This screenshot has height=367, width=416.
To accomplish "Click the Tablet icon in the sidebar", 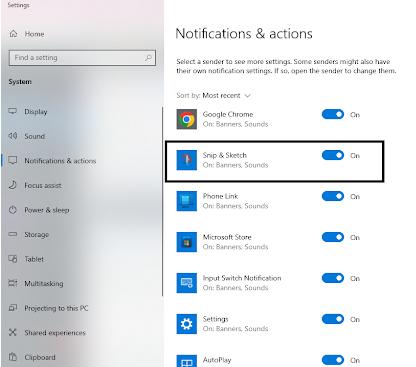I will (13, 259).
